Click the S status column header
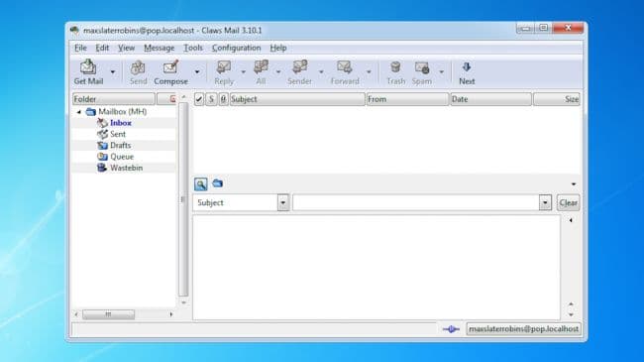 coord(211,99)
